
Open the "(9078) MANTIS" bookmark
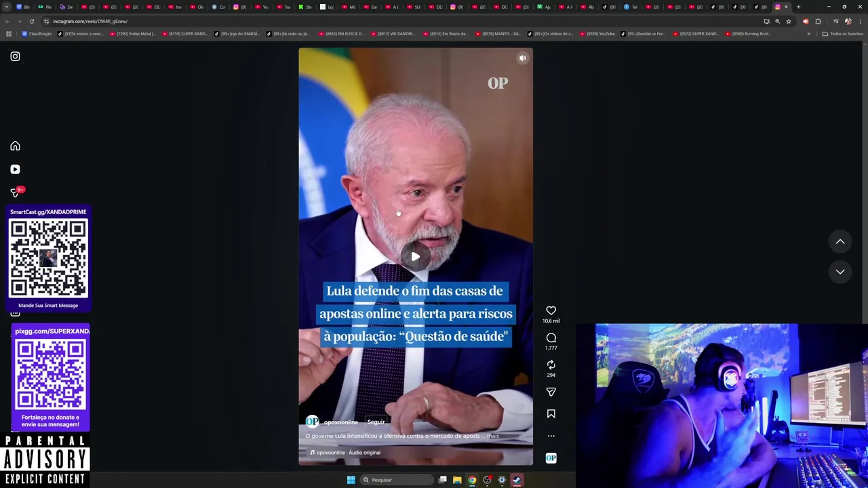(498, 34)
